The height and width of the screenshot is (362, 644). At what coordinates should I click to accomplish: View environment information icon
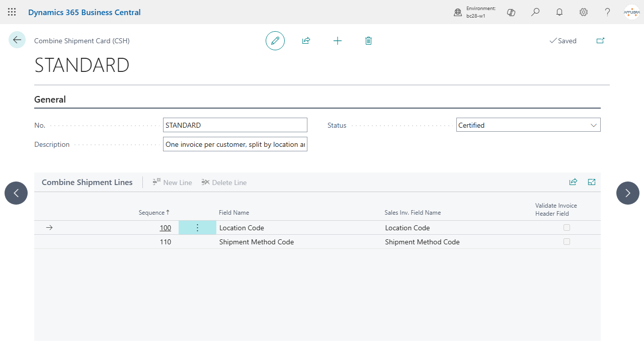[x=458, y=12]
